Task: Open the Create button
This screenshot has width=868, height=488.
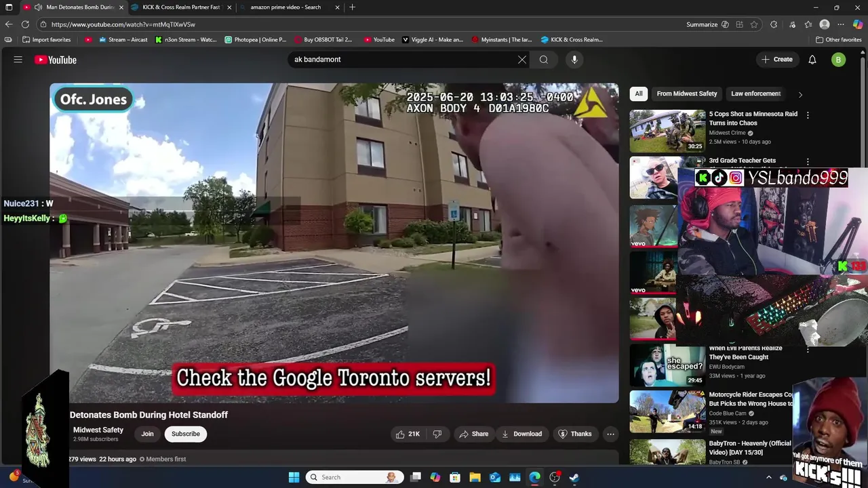Action: [x=776, y=60]
